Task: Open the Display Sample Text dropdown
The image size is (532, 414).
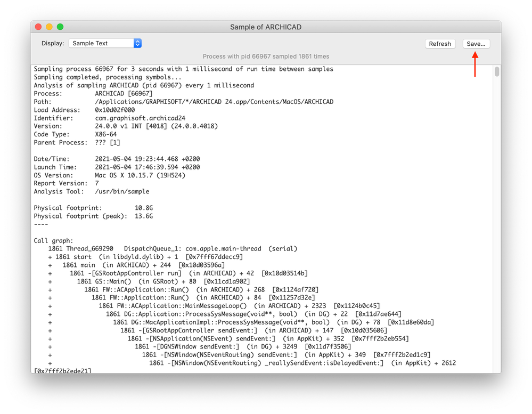Action: pyautogui.click(x=105, y=44)
